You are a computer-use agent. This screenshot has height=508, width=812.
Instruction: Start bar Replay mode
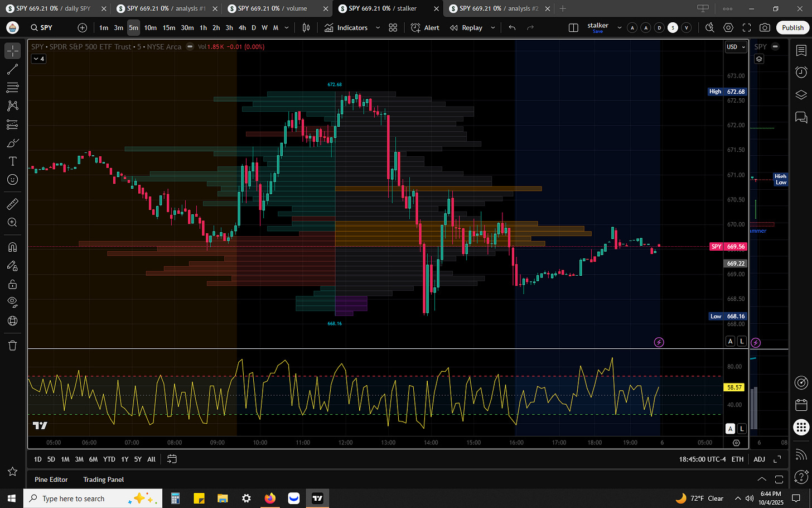pos(466,27)
